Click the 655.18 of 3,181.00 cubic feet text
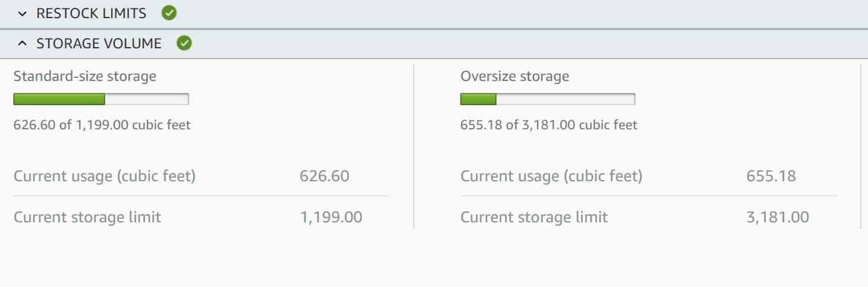Viewport: 868px width, 287px height. pyautogui.click(x=549, y=125)
